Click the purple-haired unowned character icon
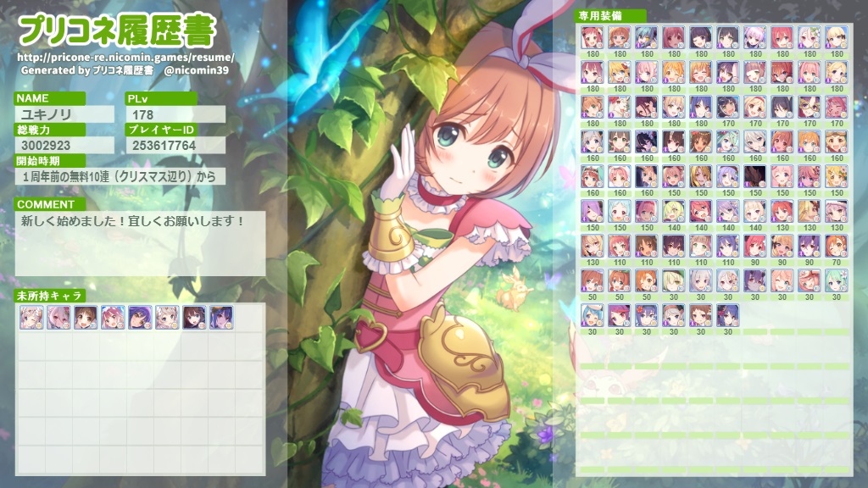The height and width of the screenshot is (488, 868). point(141,317)
